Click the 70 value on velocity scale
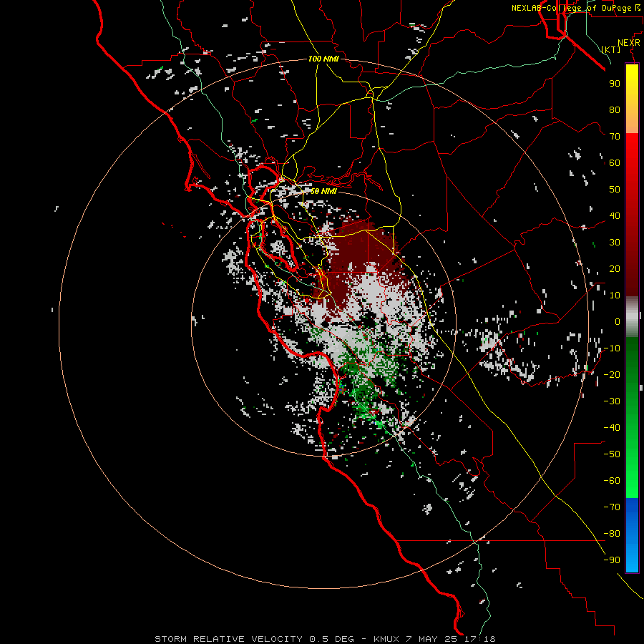The height and width of the screenshot is (644, 644). 615,137
